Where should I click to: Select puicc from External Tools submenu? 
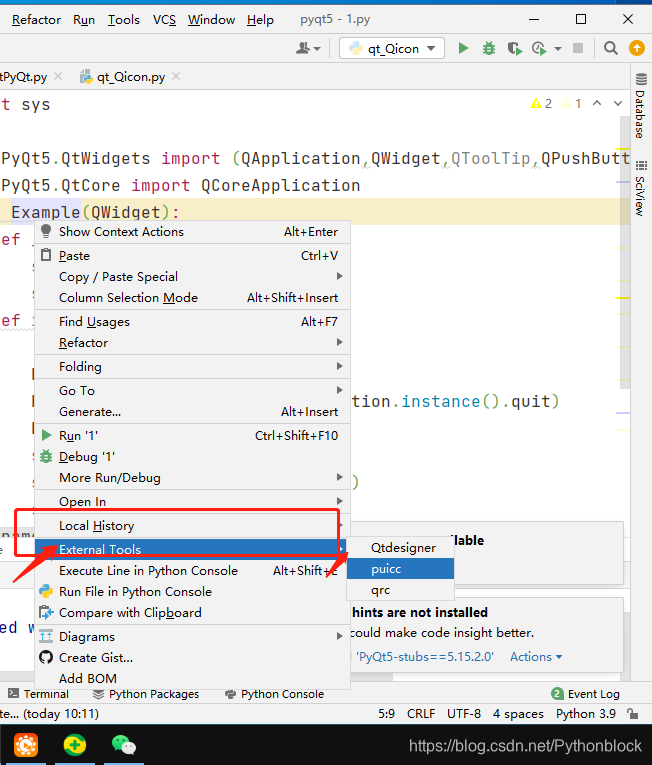401,569
